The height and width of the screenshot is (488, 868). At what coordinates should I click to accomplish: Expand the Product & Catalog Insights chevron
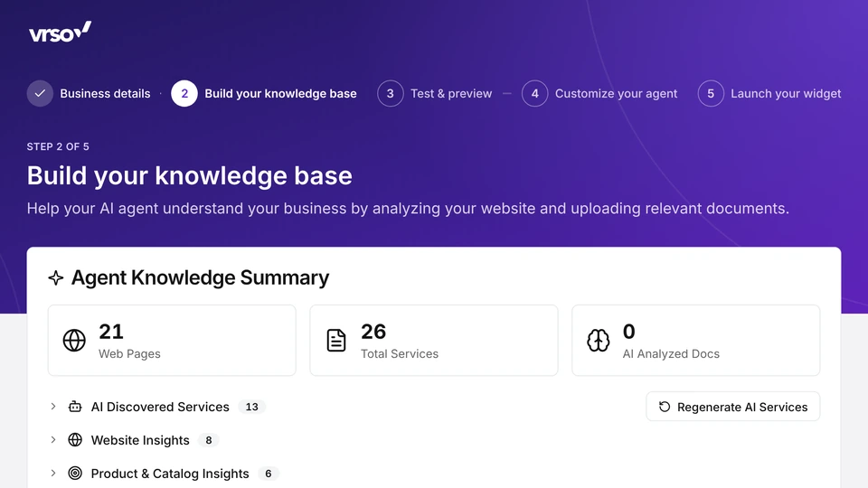click(53, 473)
